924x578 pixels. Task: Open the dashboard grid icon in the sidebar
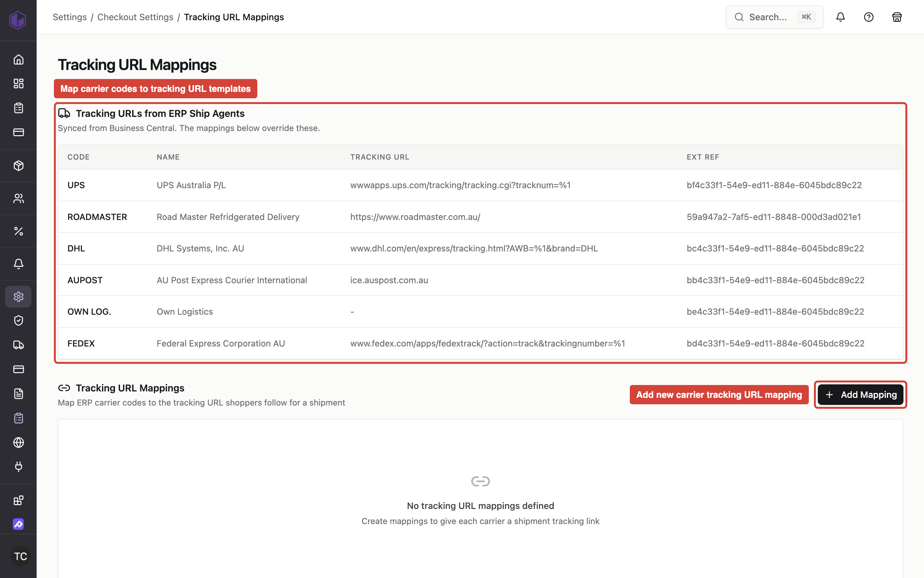(18, 84)
